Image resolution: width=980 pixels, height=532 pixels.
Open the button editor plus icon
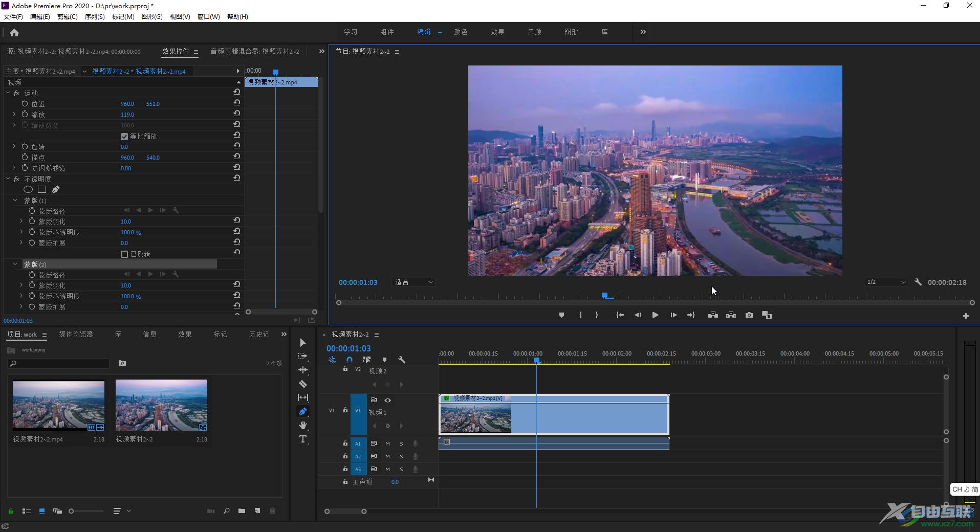click(x=966, y=316)
